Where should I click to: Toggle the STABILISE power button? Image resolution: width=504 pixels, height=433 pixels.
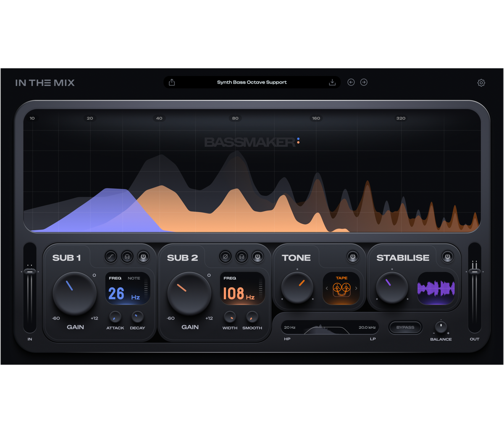pyautogui.click(x=447, y=256)
